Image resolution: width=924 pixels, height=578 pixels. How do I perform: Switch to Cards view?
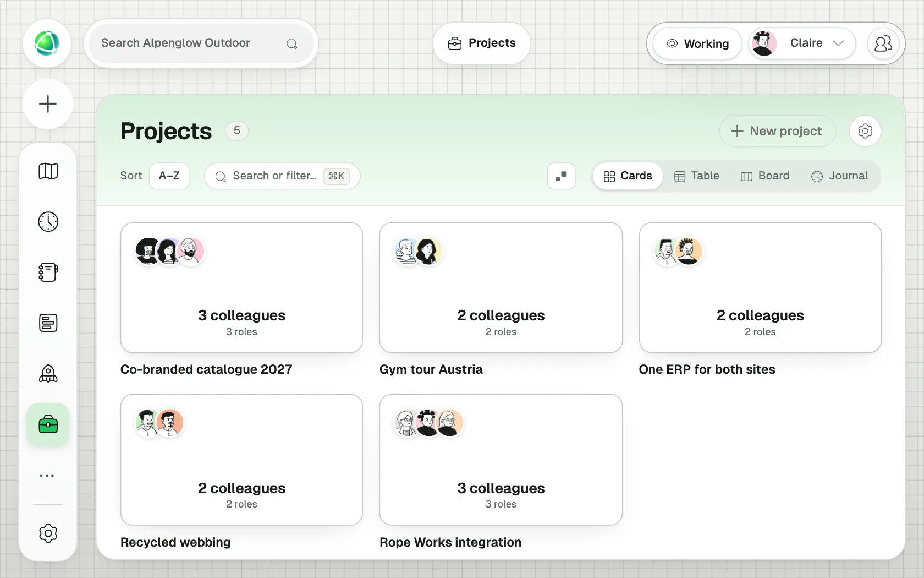628,176
